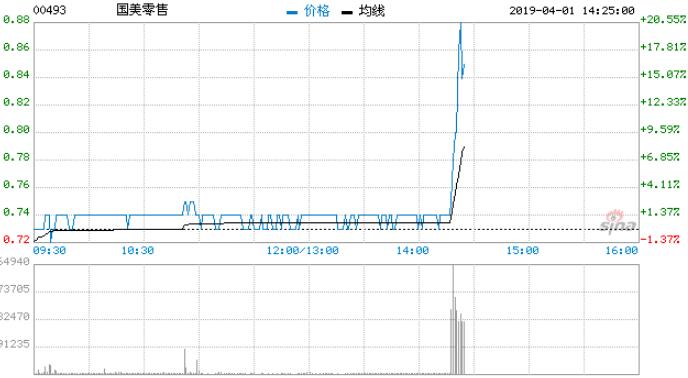Click the volume spike near 11:00
Image resolution: width=688 pixels, height=378 pixels.
(x=185, y=361)
